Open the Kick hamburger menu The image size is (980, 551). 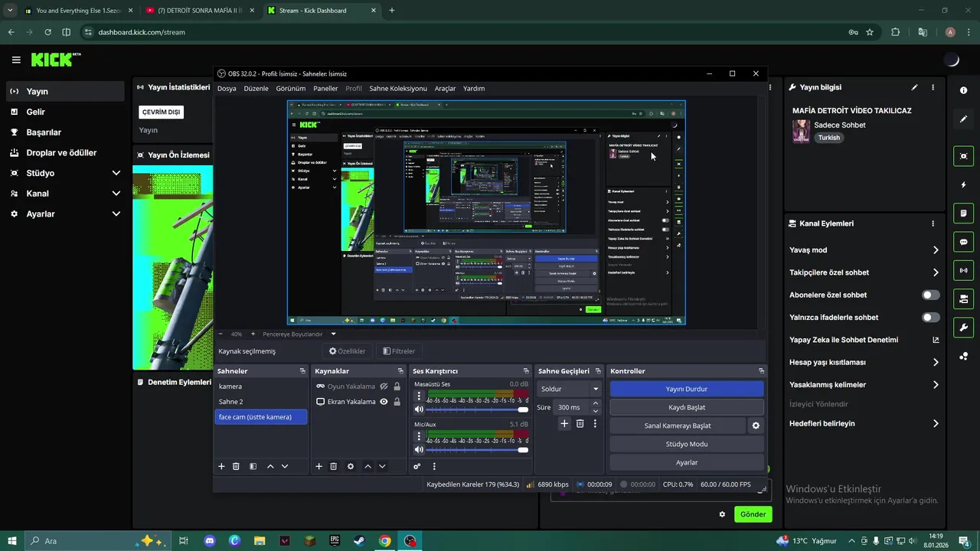tap(16, 60)
